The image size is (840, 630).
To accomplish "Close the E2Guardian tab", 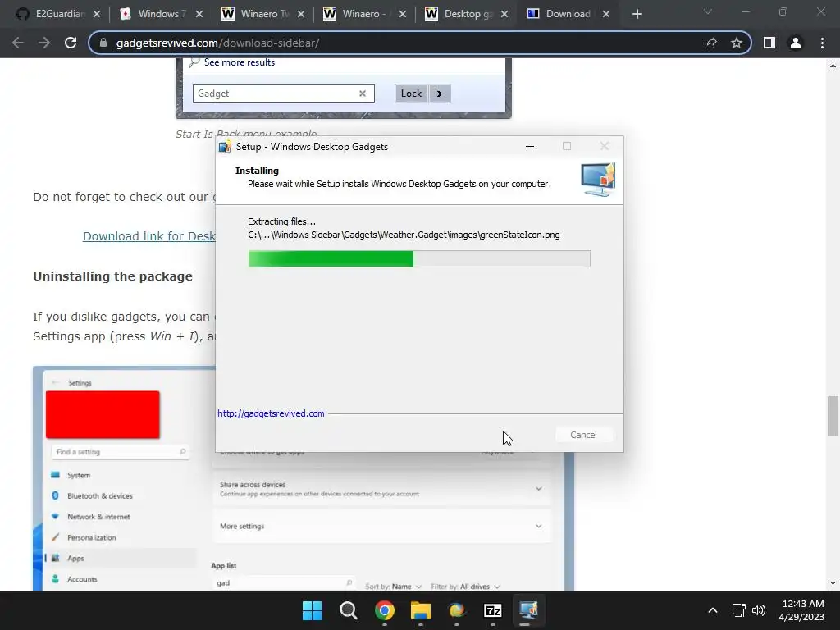I will (97, 14).
